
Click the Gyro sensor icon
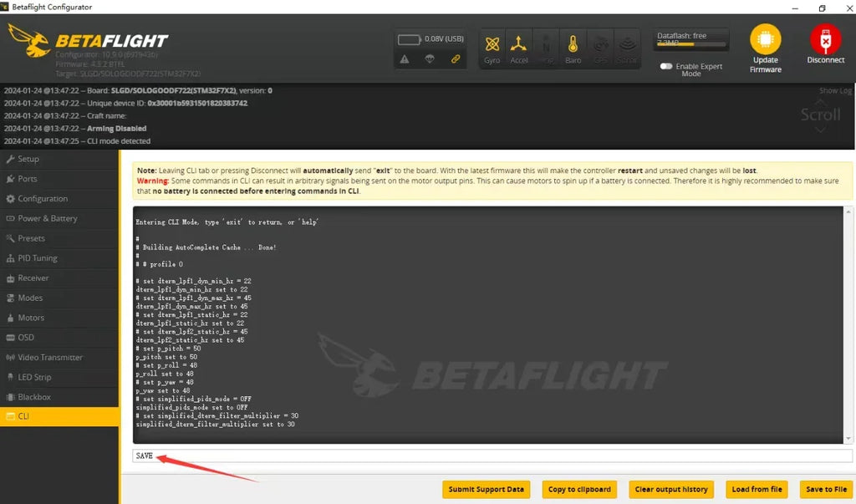492,48
